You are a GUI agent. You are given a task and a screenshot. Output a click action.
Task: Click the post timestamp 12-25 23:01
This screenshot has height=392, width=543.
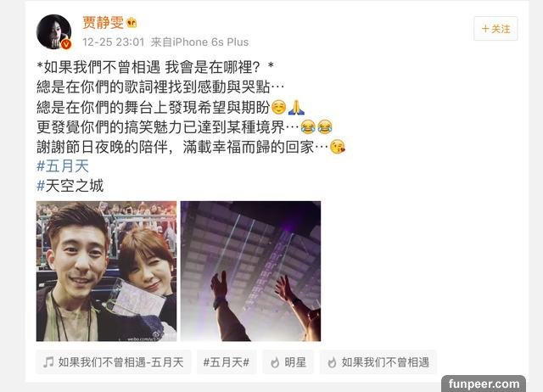click(x=113, y=42)
